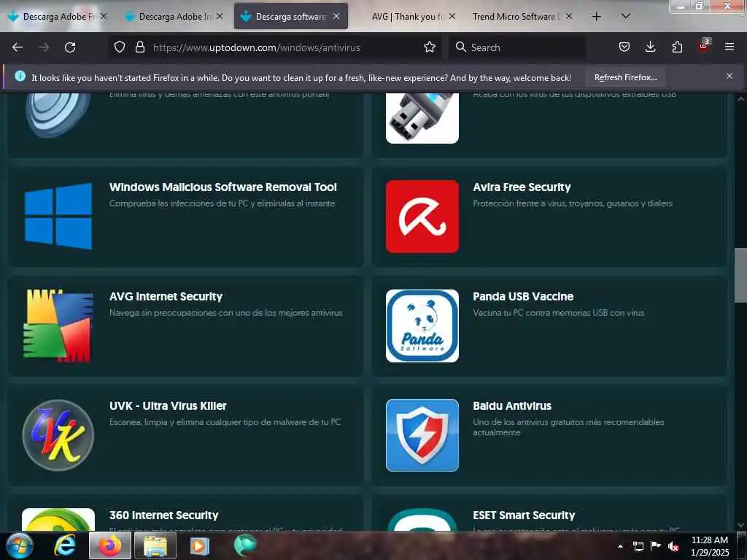Image resolution: width=747 pixels, height=560 pixels.
Task: Click the Firefox taskbar icon
Action: (110, 545)
